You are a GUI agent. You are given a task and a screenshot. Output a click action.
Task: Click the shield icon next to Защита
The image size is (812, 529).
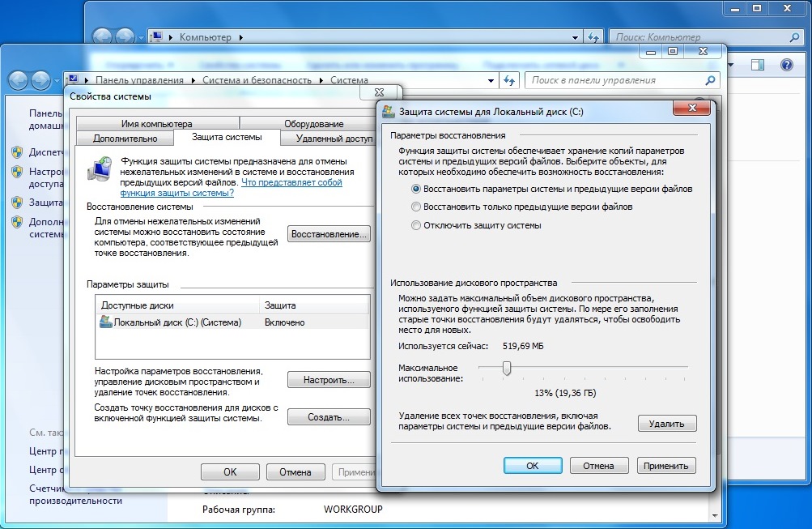pyautogui.click(x=16, y=202)
